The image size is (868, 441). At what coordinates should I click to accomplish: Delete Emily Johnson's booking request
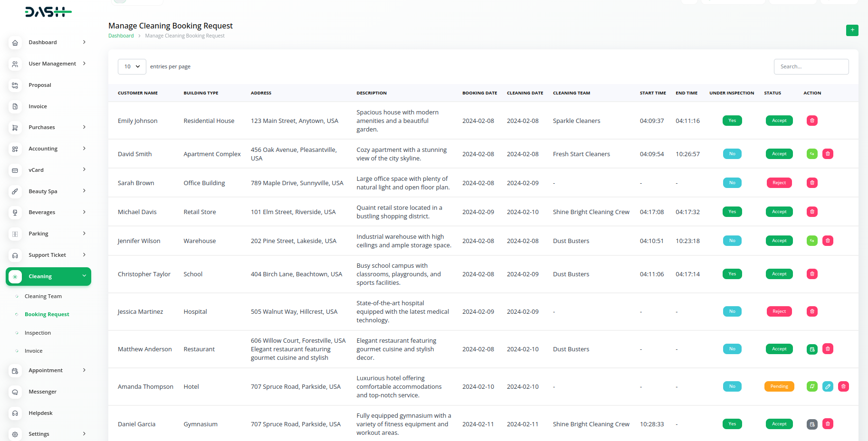(x=812, y=121)
